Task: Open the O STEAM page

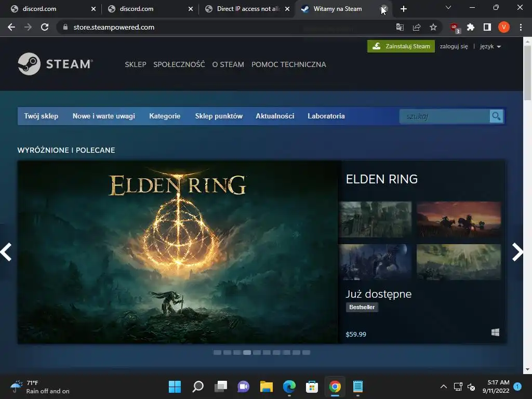Action: coord(228,64)
